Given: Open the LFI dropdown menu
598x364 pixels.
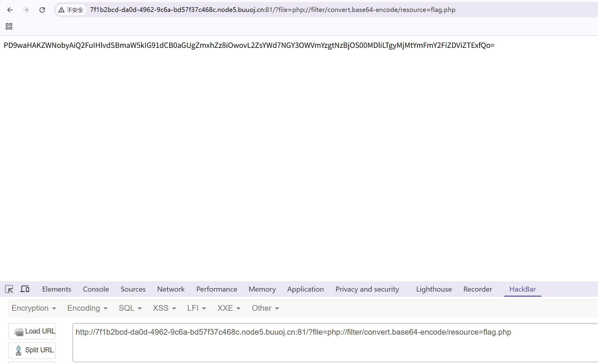Looking at the screenshot, I should click(196, 308).
